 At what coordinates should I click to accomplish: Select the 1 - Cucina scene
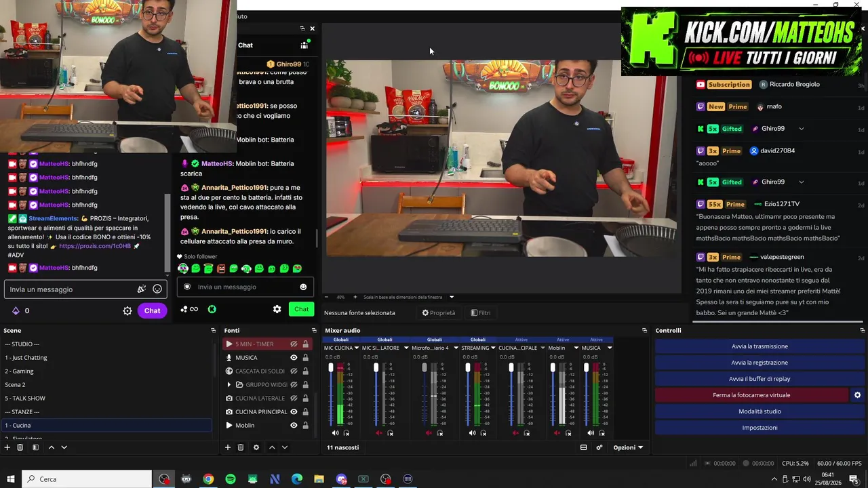tap(106, 426)
